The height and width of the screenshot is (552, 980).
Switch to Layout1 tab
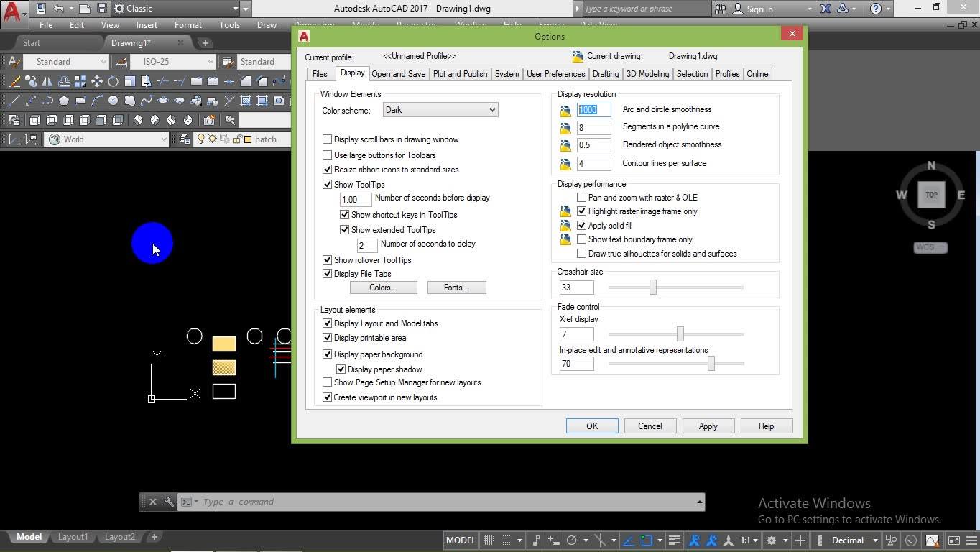coord(73,537)
